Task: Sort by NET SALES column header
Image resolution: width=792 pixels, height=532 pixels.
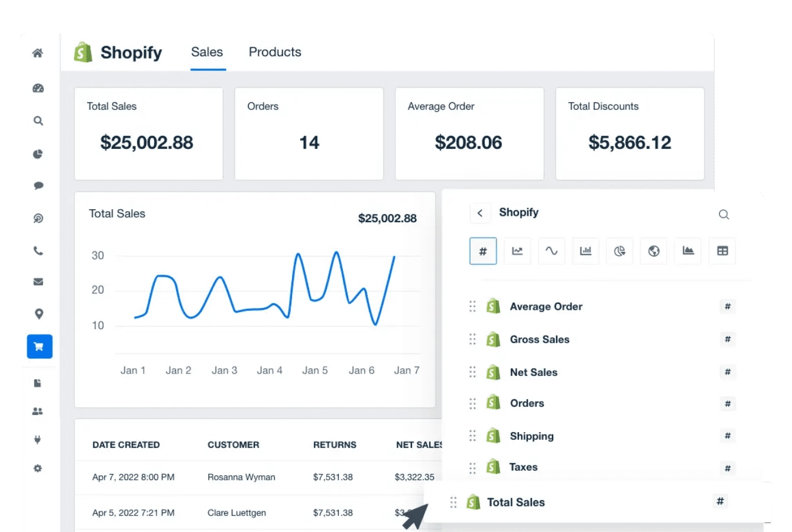Action: coord(419,445)
